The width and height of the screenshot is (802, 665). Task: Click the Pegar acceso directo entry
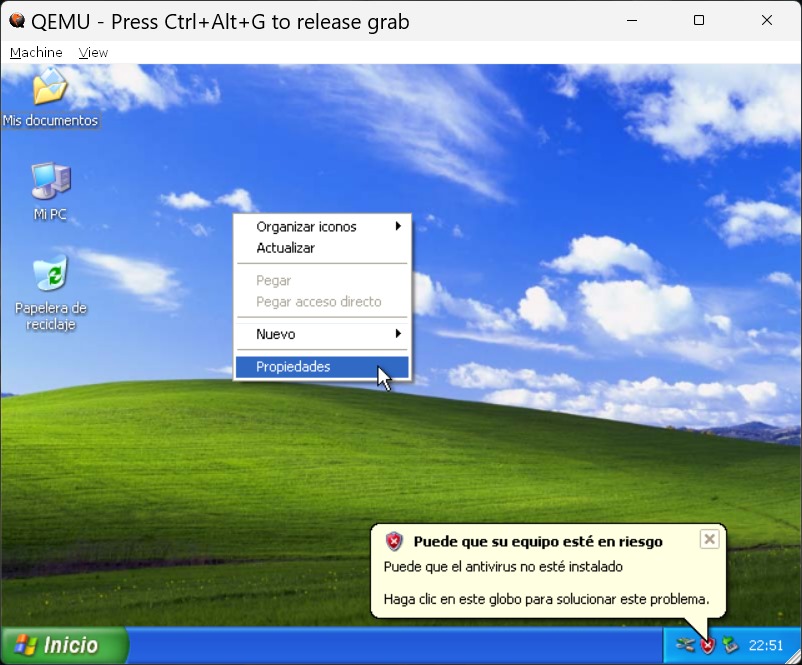point(322,302)
